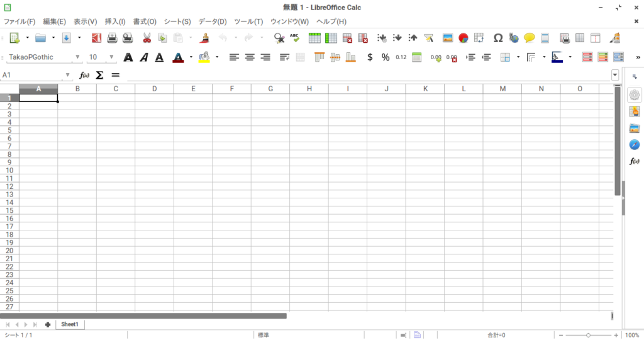Expand the Name Box dropdown arrow
Image resolution: width=644 pixels, height=340 pixels.
[67, 75]
